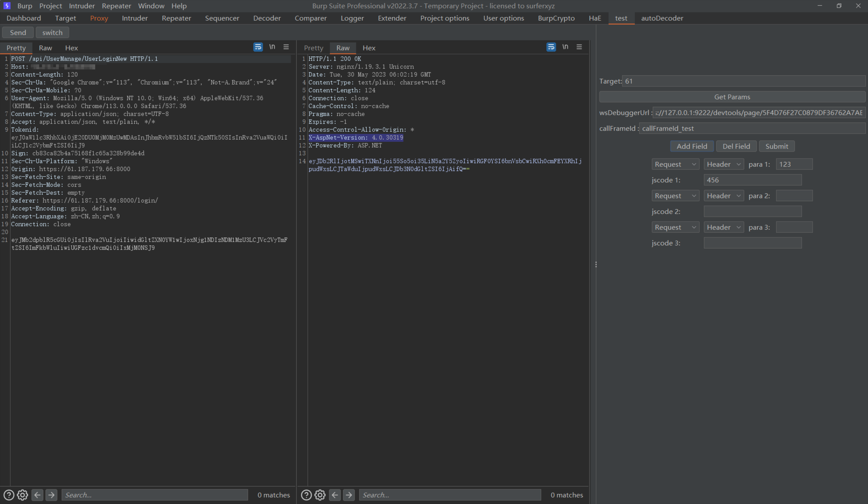Switch to the autoDecoder tab
This screenshot has height=504, width=868.
coord(662,18)
